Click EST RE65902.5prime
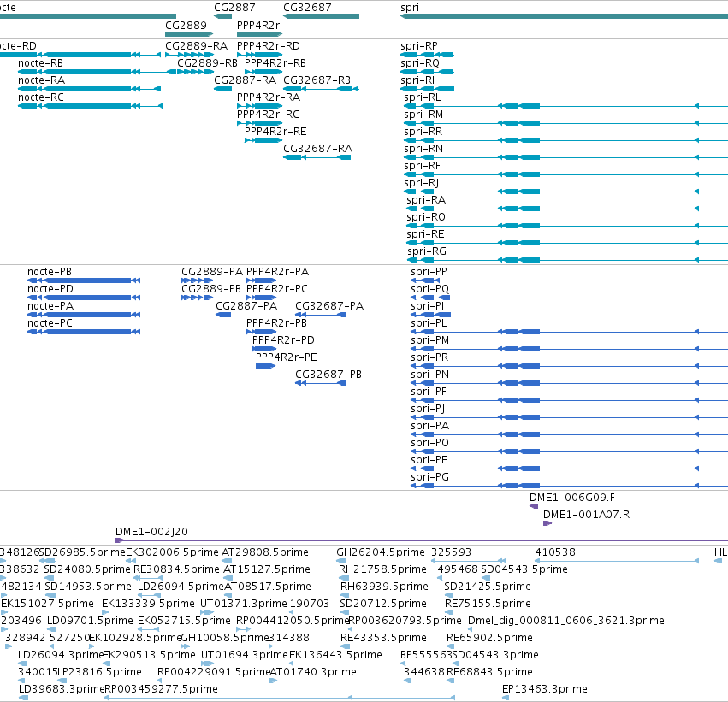 pos(489,638)
